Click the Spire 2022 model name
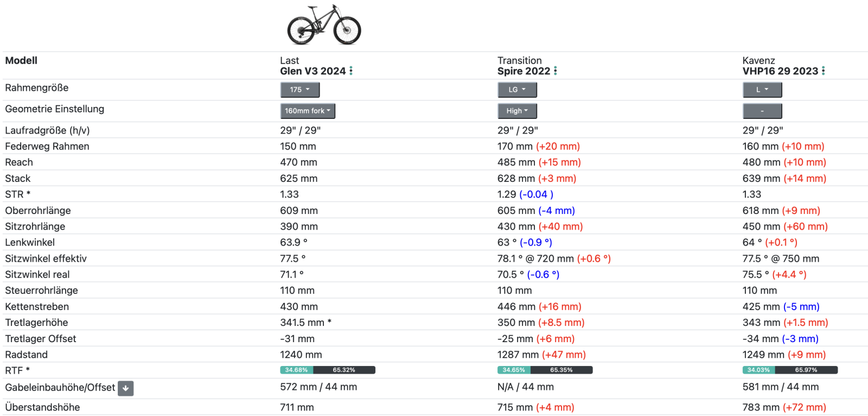This screenshot has width=868, height=416. point(524,71)
